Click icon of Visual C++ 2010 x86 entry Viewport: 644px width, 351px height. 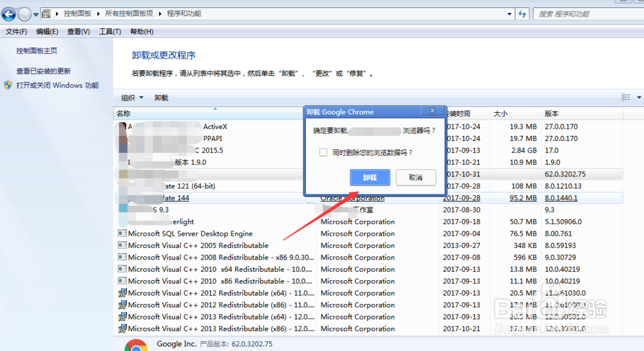coord(122,281)
